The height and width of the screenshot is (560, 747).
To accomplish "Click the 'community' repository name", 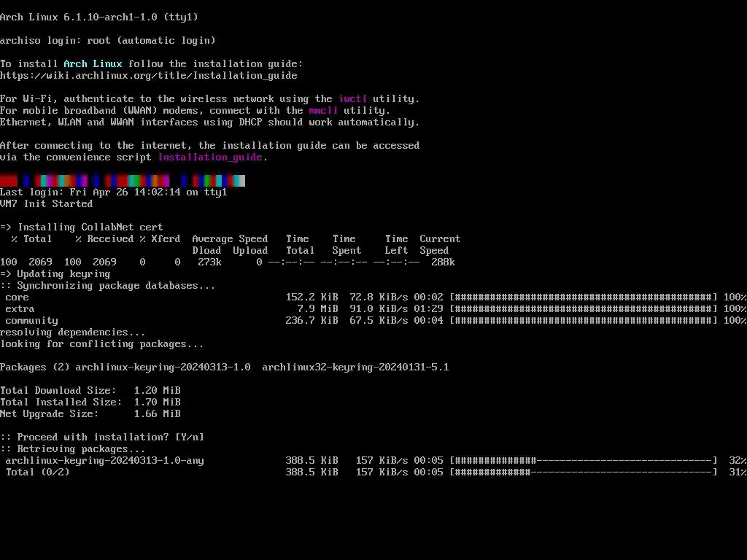I will 31,321.
